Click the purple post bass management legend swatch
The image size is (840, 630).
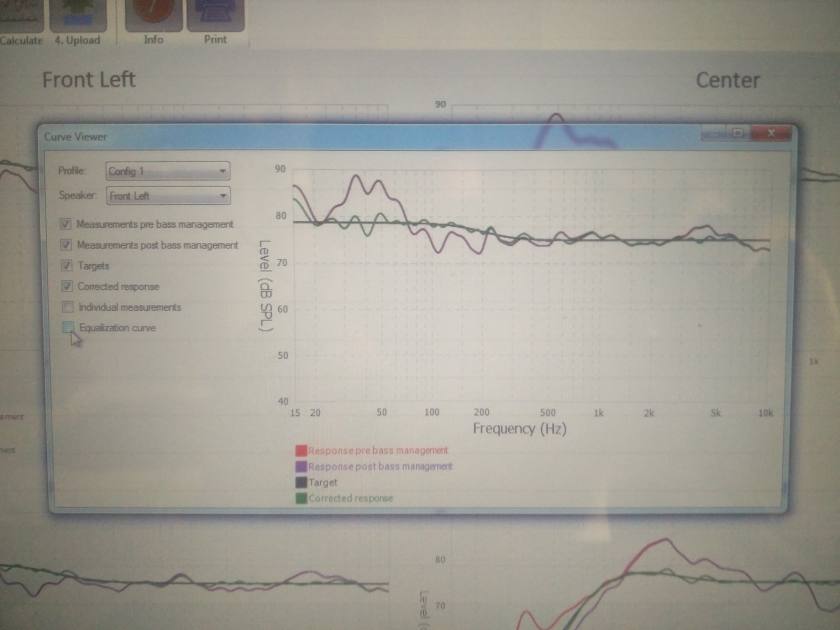click(x=301, y=466)
